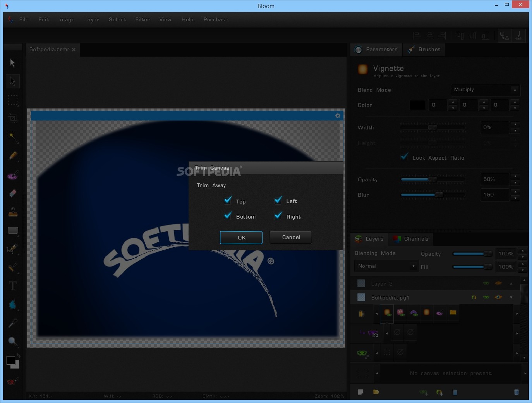Viewport: 532px width, 403px height.
Task: Collapse the Softpedia.jpg1 layer details
Action: (511, 297)
